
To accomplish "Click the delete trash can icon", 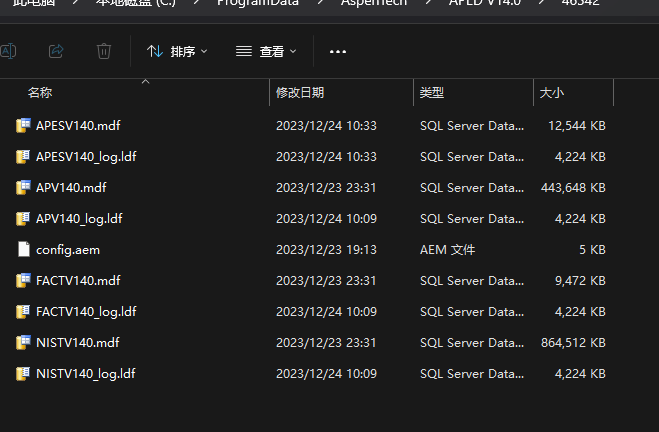I will (x=104, y=51).
